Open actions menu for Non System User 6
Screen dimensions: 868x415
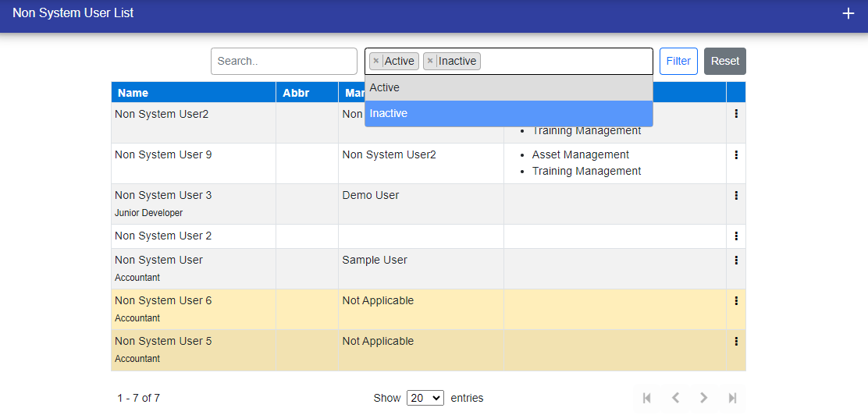coord(736,300)
